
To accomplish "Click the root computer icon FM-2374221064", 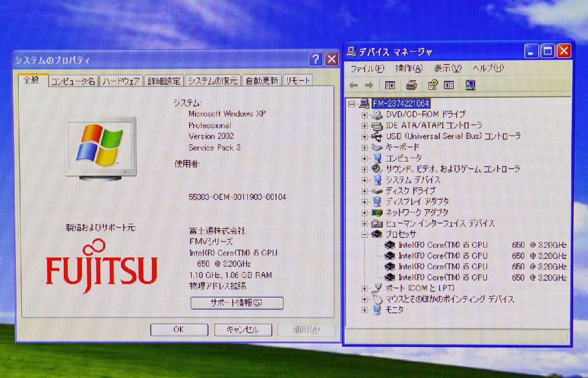I will (365, 103).
